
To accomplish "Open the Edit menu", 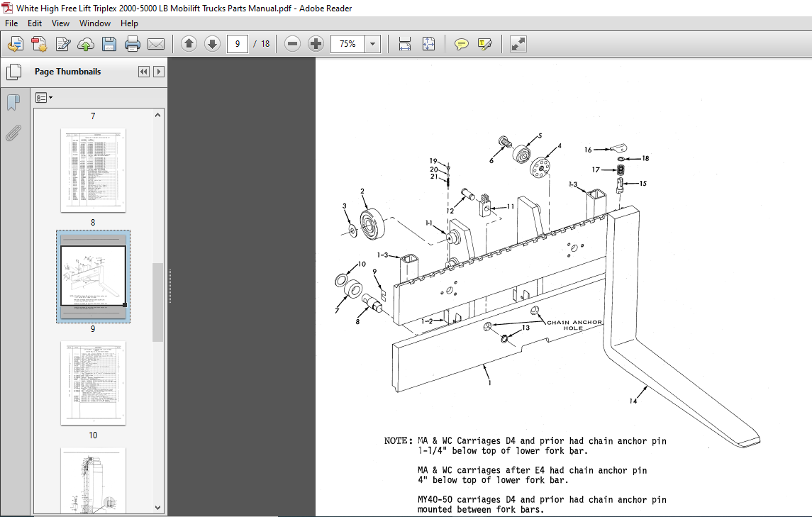I will point(35,23).
